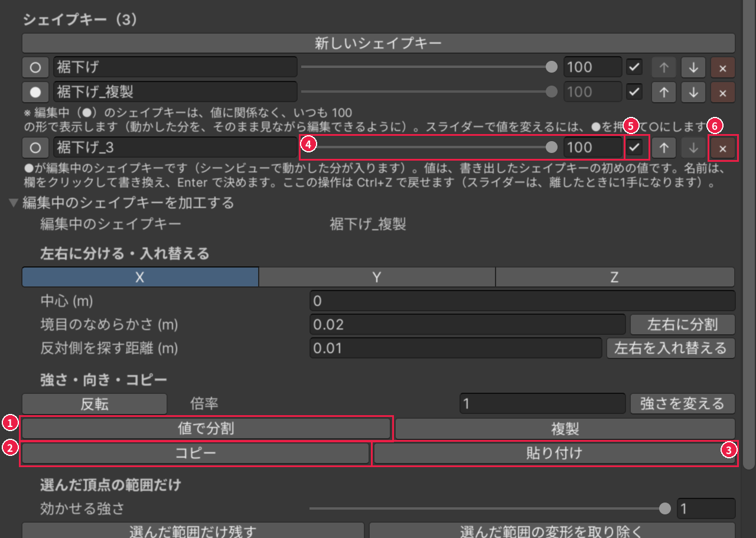
Task: Click 左右を入れ替える button
Action: (671, 348)
